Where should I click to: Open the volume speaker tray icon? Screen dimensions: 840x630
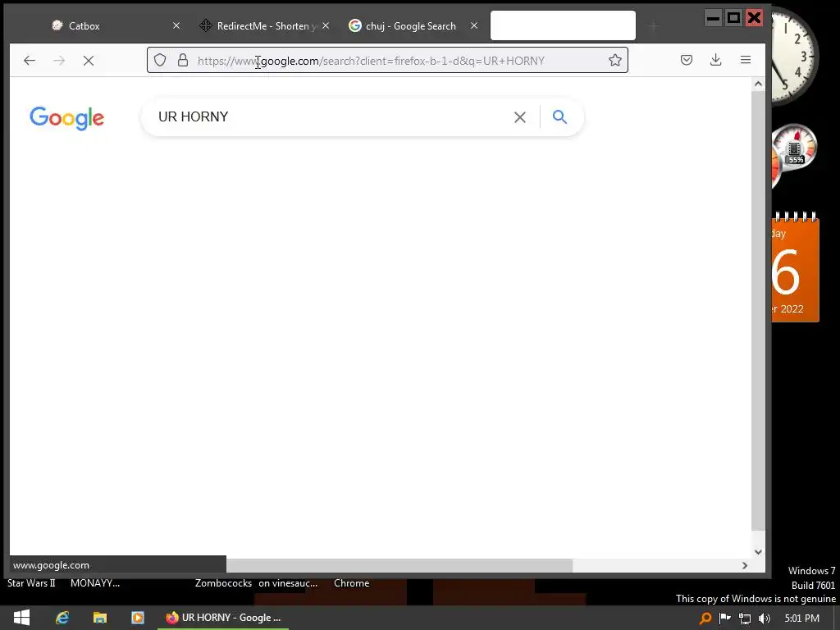[765, 619]
